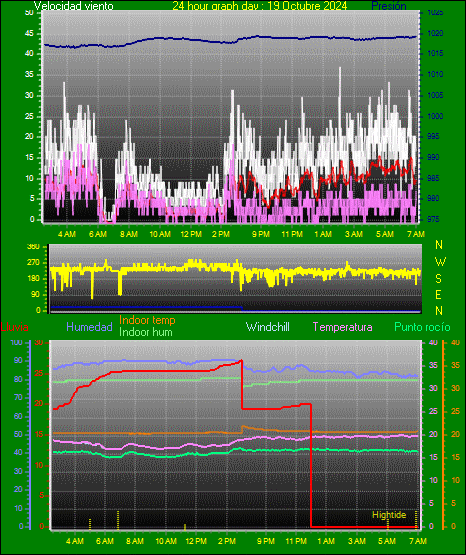
Task: Click the '100' humidity axis value
Action: (x=17, y=343)
